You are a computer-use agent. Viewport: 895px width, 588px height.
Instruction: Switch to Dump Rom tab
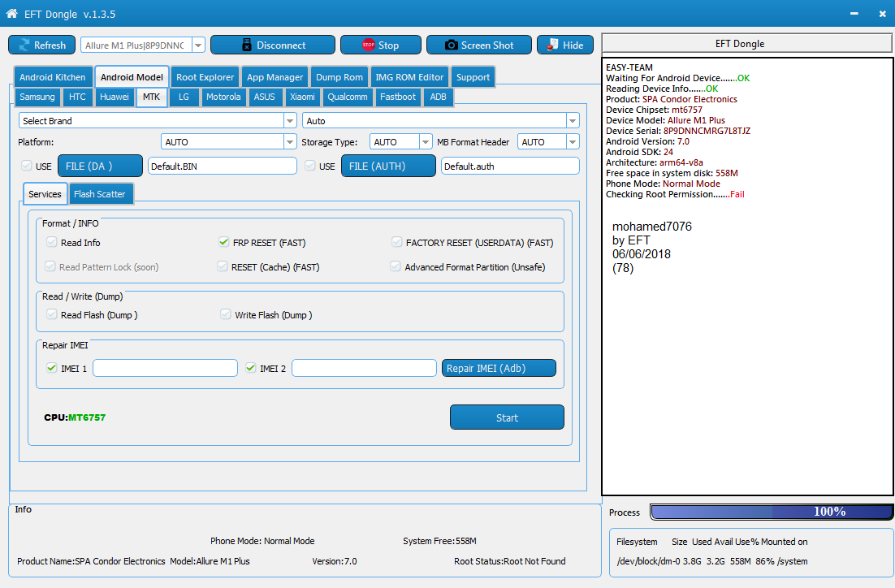click(339, 77)
